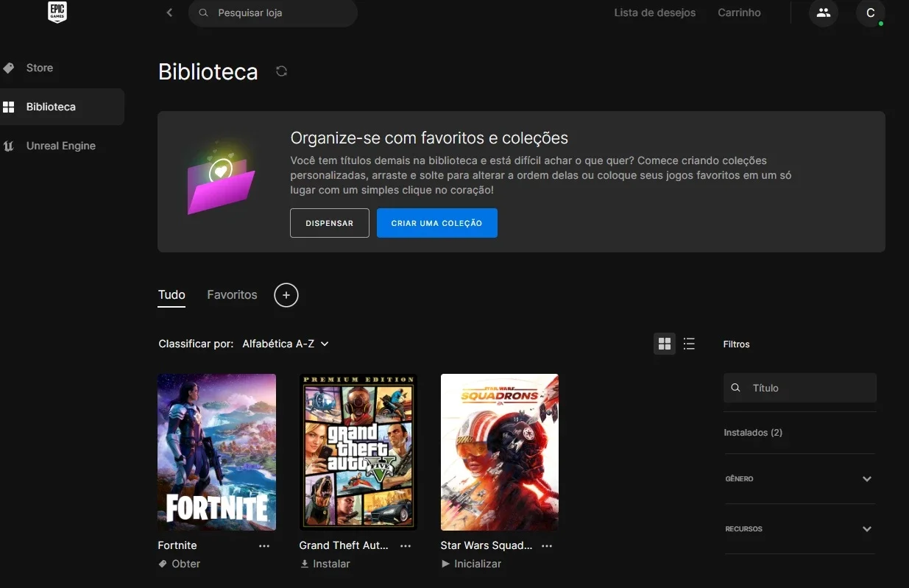
Task: Select the Tudo tab
Action: tap(171, 295)
